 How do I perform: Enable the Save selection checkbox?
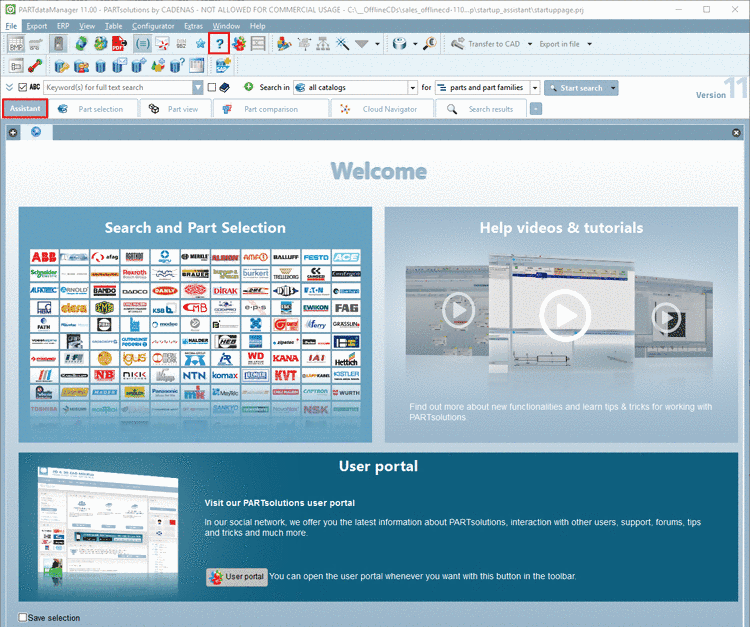coord(22,617)
